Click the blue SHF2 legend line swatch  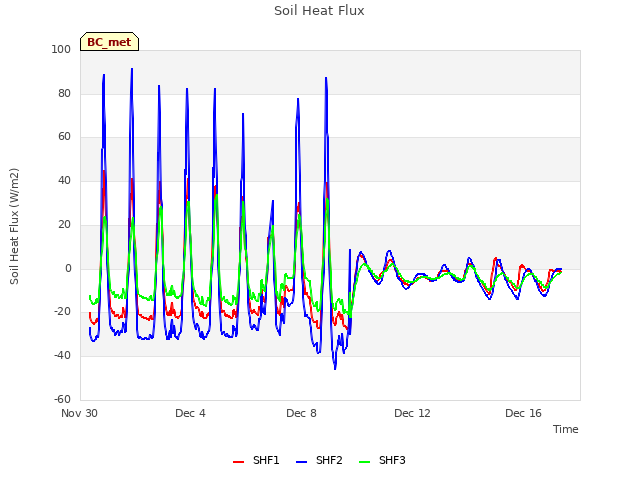(301, 462)
